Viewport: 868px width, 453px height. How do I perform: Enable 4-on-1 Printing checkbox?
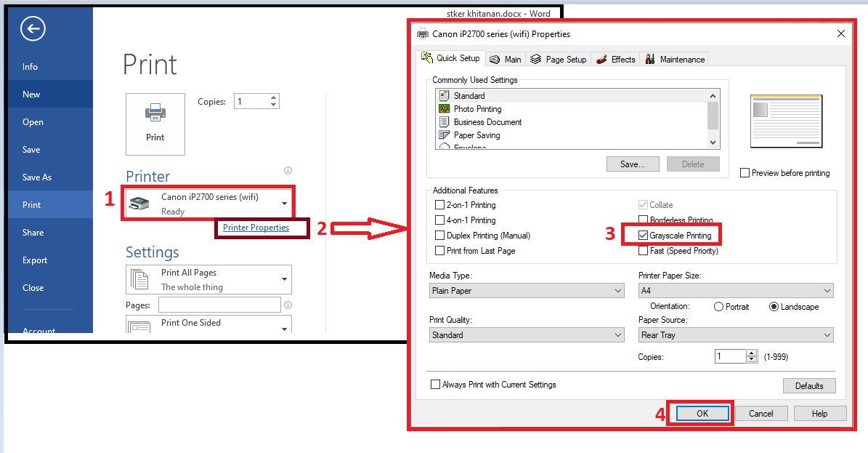[x=440, y=220]
